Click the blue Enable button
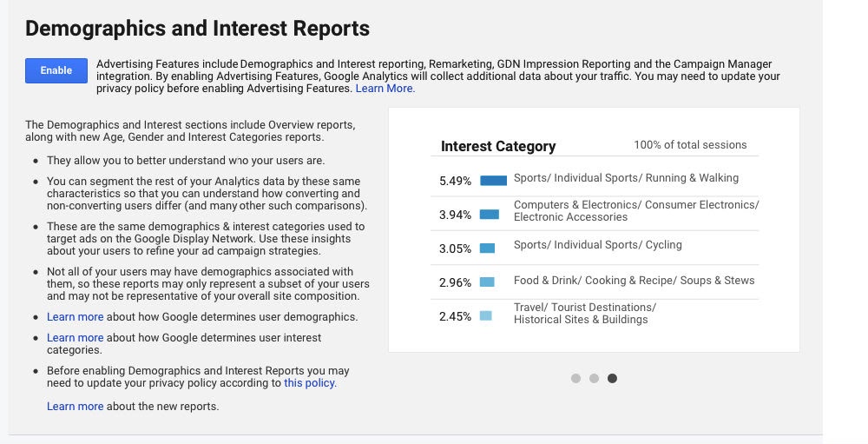Viewport: 868px width, 444px height. 56,70
